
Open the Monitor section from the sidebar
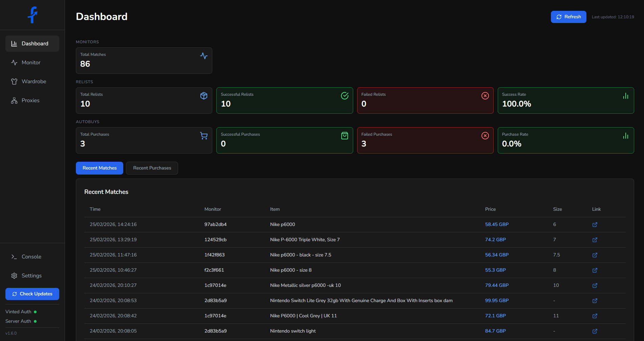point(30,62)
